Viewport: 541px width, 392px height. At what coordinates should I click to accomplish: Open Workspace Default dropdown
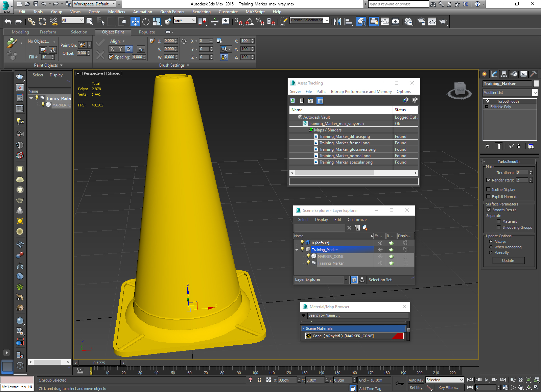point(114,4)
